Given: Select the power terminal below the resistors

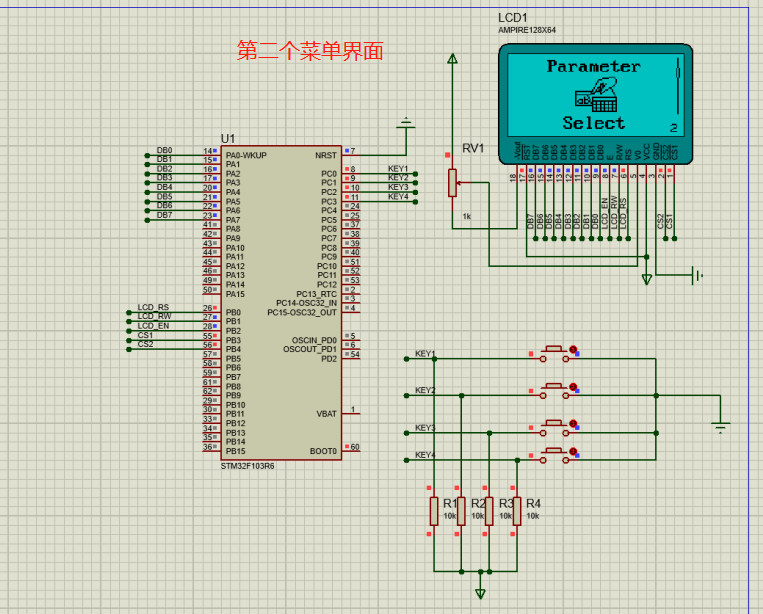Looking at the screenshot, I should click(x=480, y=593).
